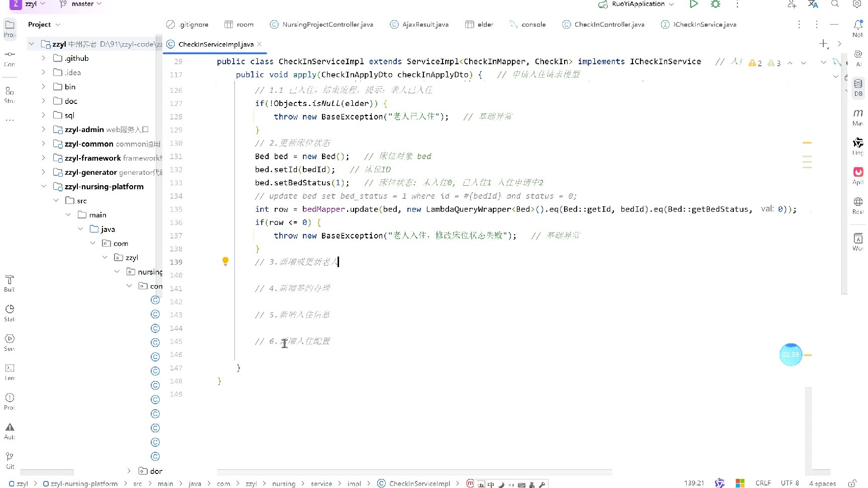This screenshot has width=868, height=488.
Task: Open the Services tool window
Action: (x=10, y=342)
